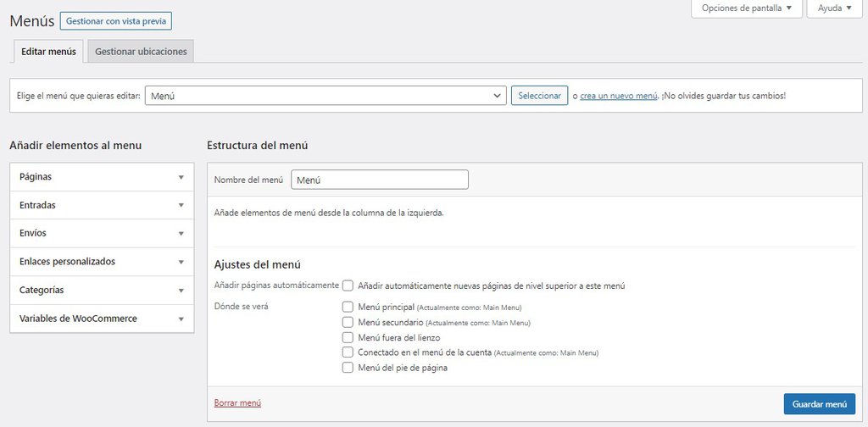Focus the Nombre del menú field
The height and width of the screenshot is (427, 868).
point(380,180)
